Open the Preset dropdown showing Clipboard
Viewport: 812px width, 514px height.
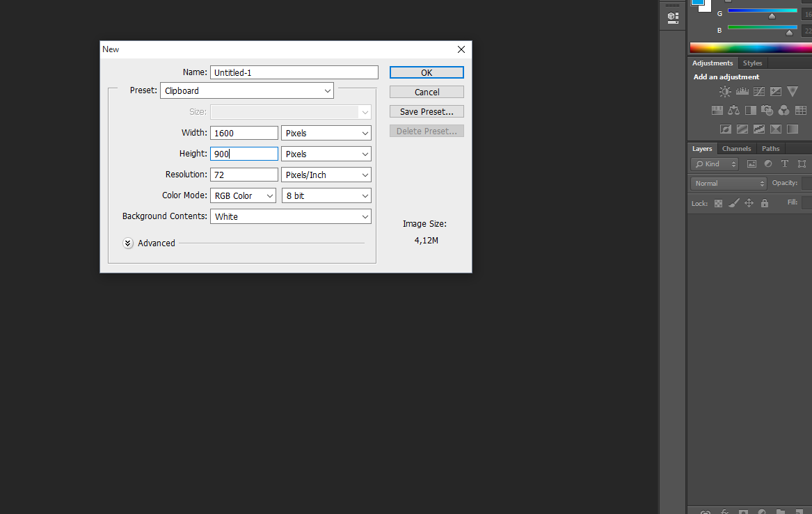247,90
